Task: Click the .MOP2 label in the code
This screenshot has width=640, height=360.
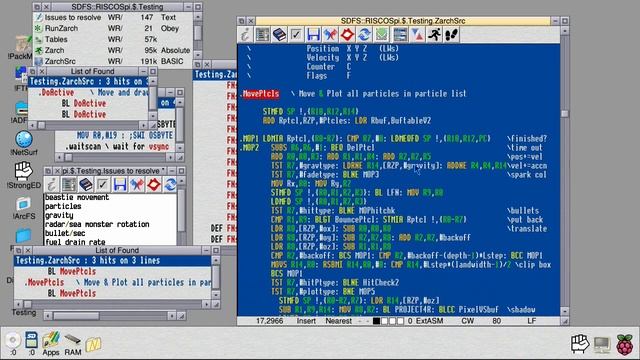Action: [x=249, y=147]
